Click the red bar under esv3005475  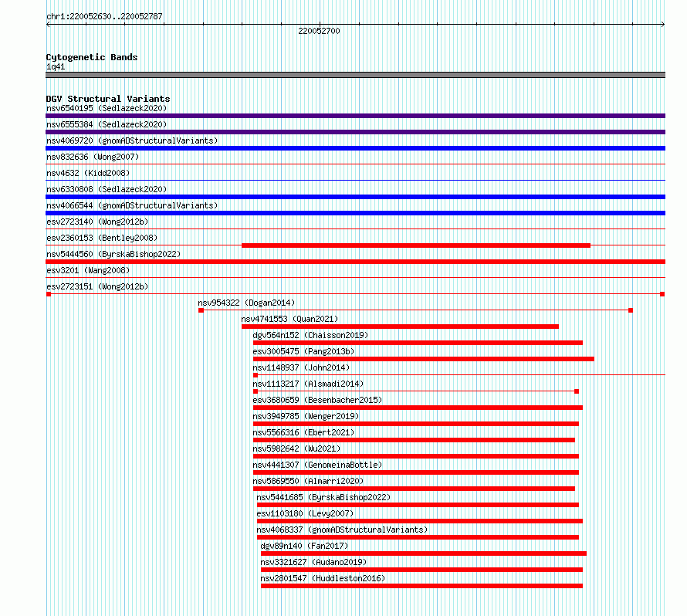(424, 359)
